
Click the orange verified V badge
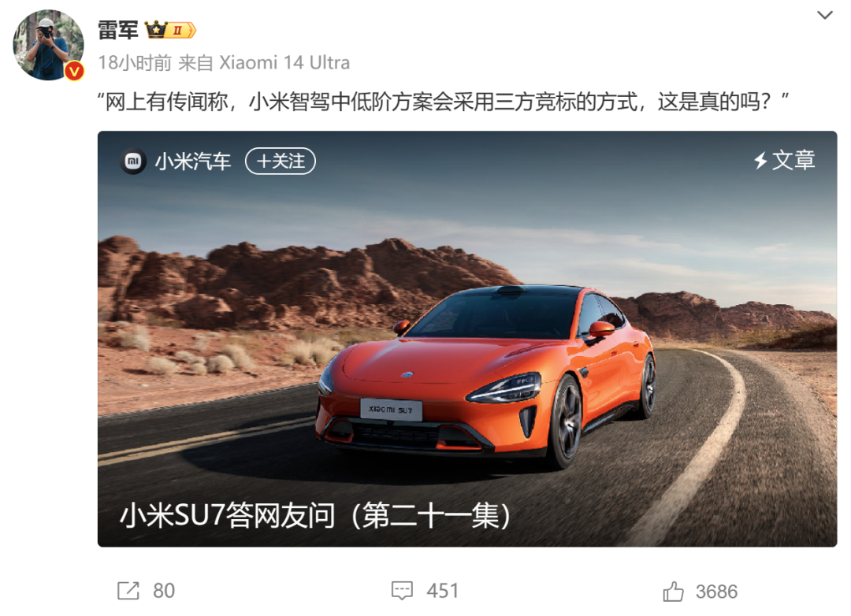(x=74, y=71)
